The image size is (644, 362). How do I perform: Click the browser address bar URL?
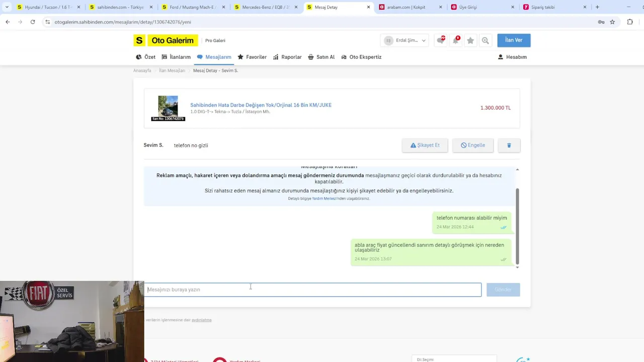click(123, 22)
